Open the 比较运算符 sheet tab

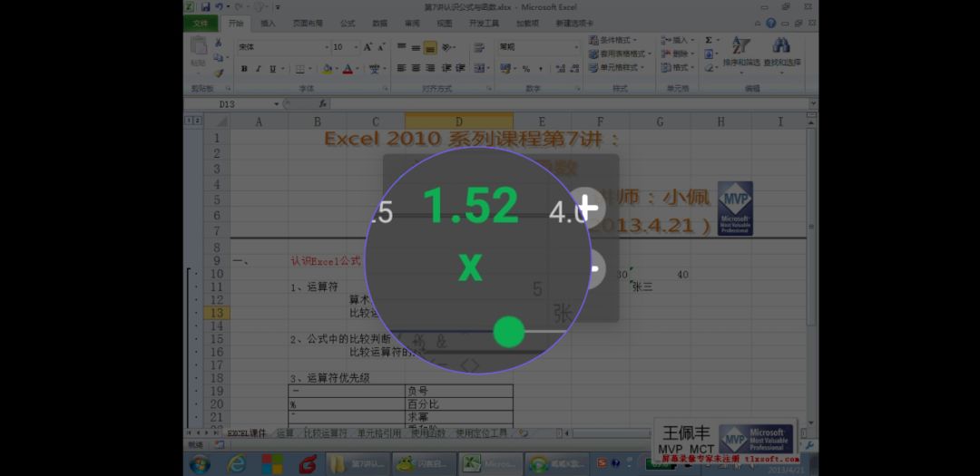pyautogui.click(x=324, y=432)
